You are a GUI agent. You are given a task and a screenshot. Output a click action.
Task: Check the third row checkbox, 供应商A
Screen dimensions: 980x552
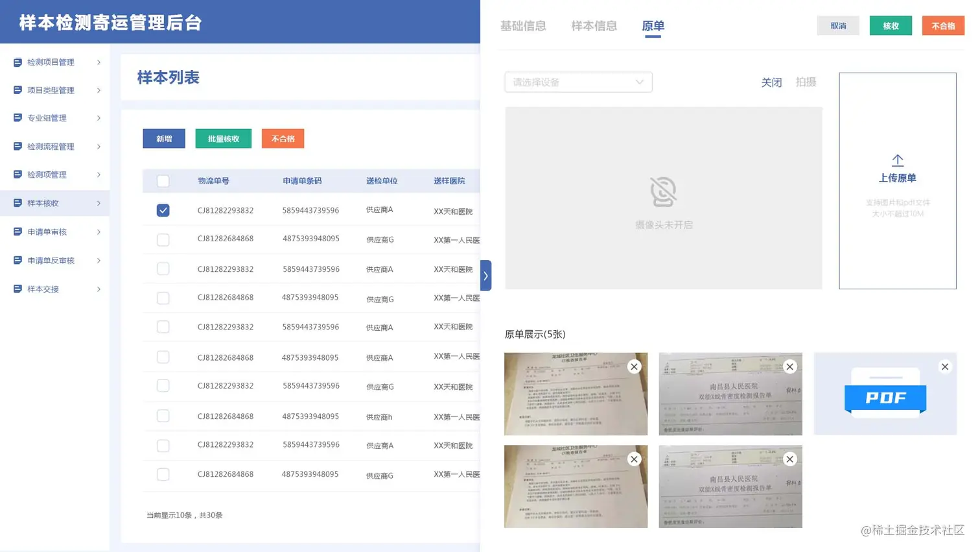(163, 269)
